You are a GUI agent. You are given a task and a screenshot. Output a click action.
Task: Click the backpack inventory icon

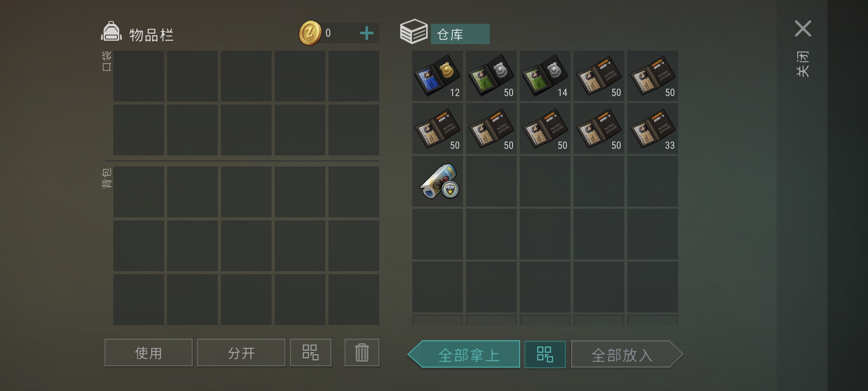[x=111, y=31]
